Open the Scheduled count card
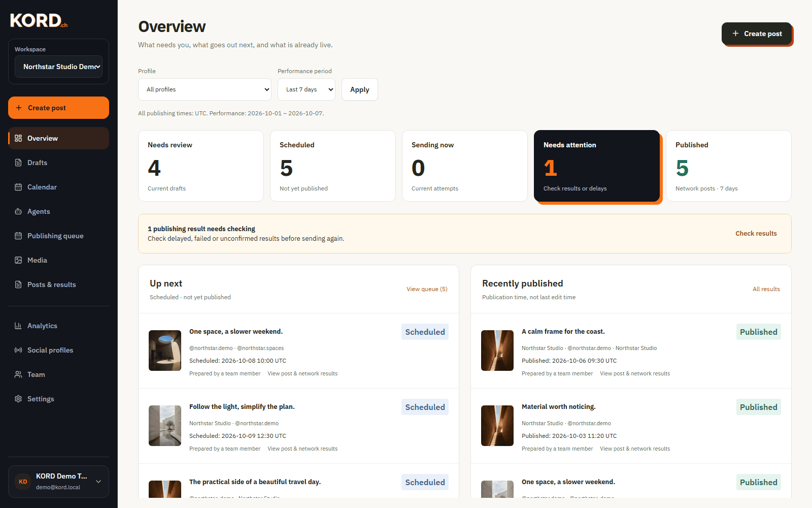Screen dimensions: 812x508 pos(333,166)
